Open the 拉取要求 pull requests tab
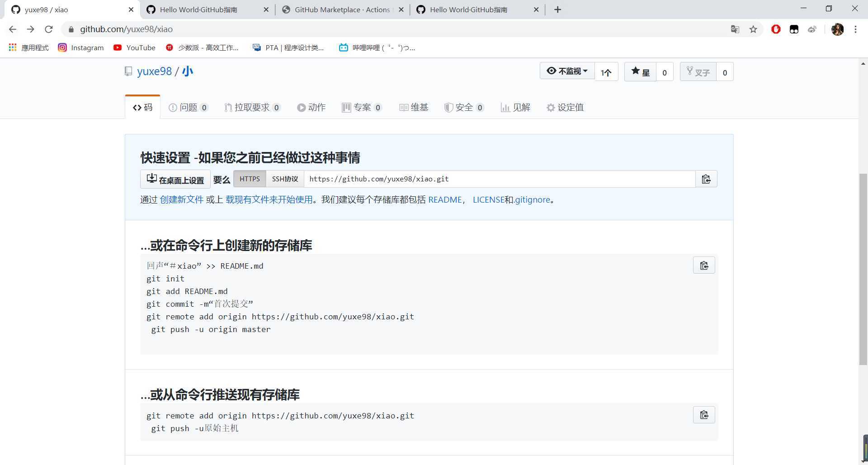Image resolution: width=868 pixels, height=465 pixels. click(252, 107)
